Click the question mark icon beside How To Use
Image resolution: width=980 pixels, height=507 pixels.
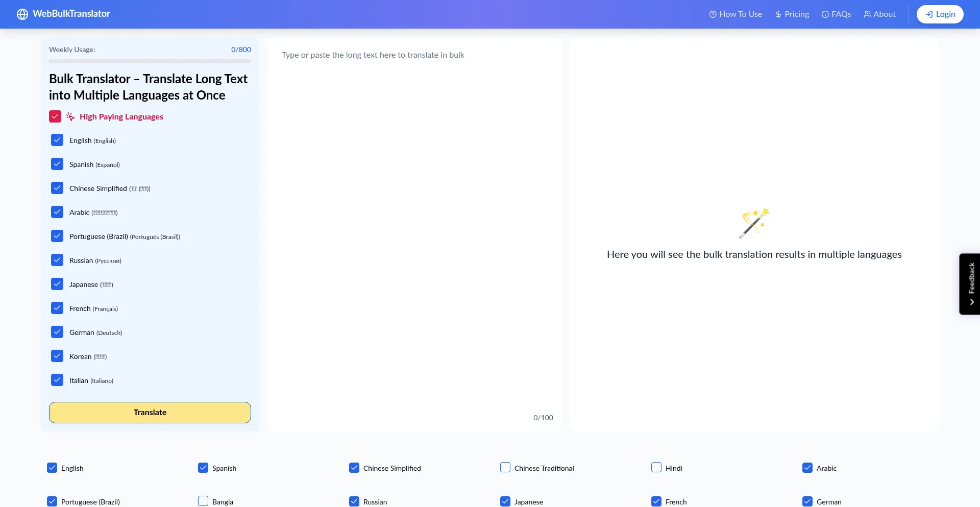pos(713,14)
